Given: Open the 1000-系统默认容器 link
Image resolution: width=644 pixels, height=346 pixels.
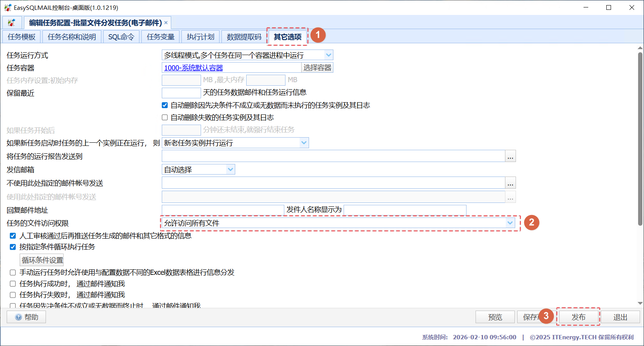Looking at the screenshot, I should pyautogui.click(x=193, y=68).
